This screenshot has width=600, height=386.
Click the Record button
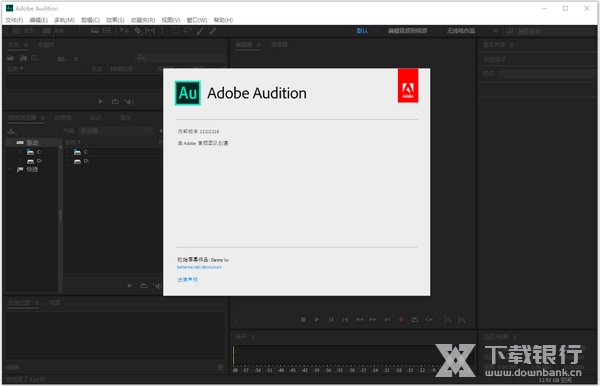point(401,319)
